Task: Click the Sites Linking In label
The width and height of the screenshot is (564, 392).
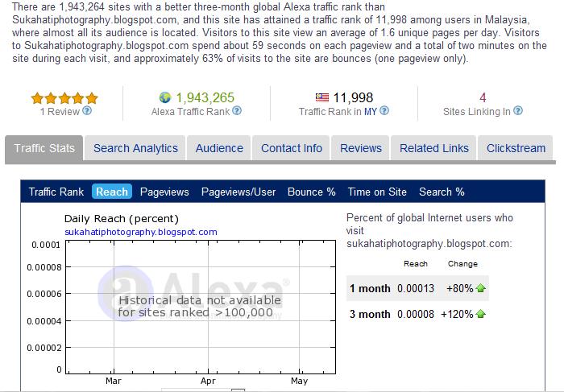Action: pos(477,112)
